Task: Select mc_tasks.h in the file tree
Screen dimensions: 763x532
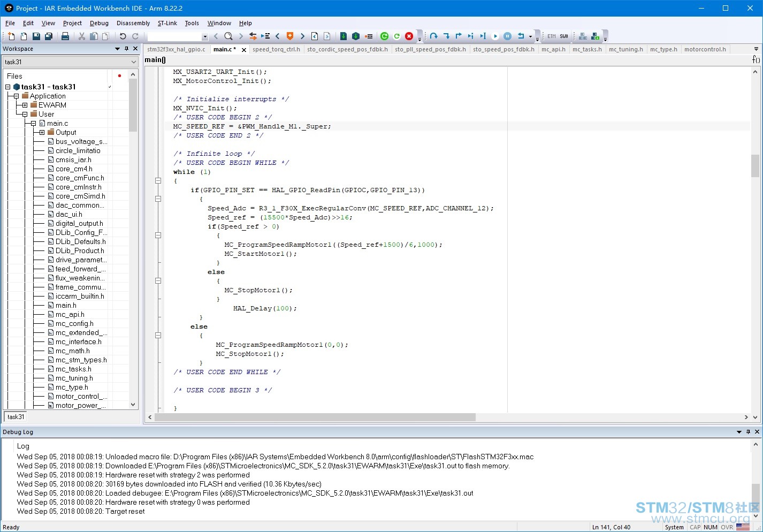Action: pyautogui.click(x=73, y=369)
